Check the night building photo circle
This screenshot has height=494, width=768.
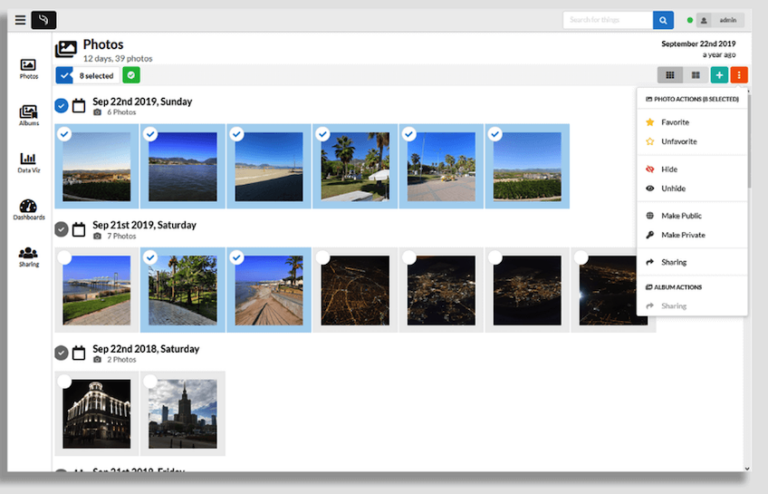(65, 381)
